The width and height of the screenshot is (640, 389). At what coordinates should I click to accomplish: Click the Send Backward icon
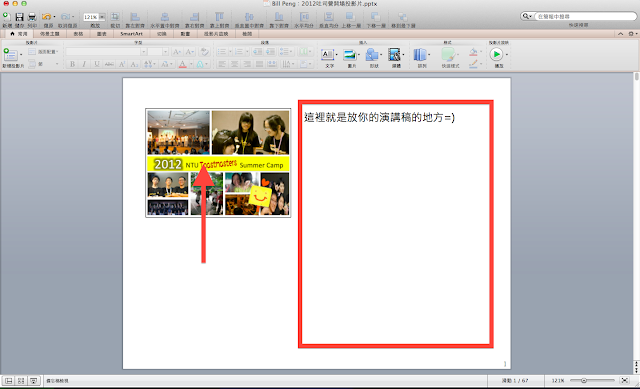click(x=376, y=16)
